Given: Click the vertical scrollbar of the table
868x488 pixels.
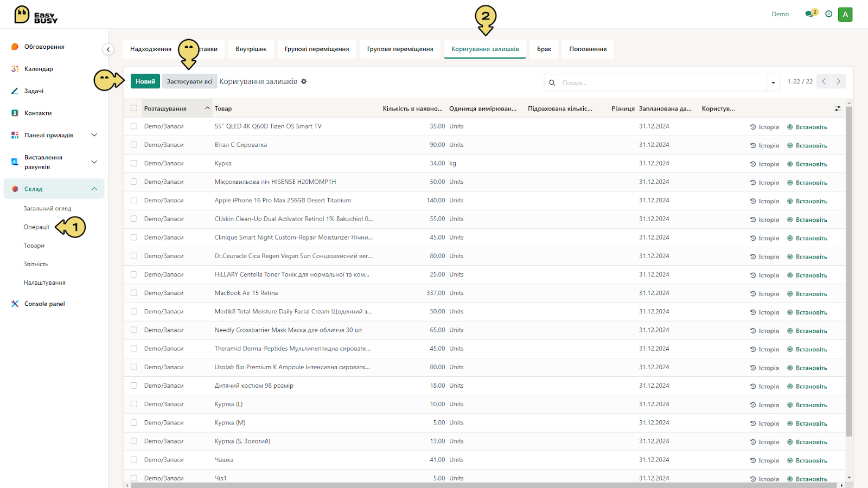Looking at the screenshot, I should 849,271.
